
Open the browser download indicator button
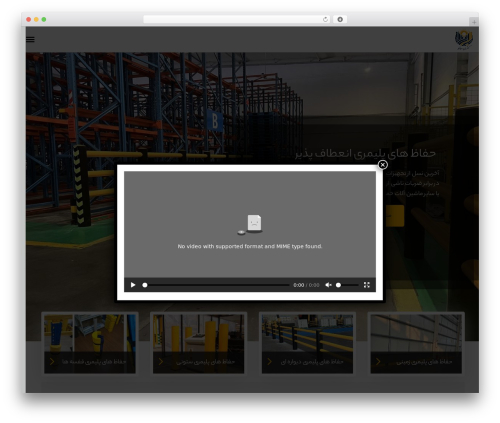[340, 20]
